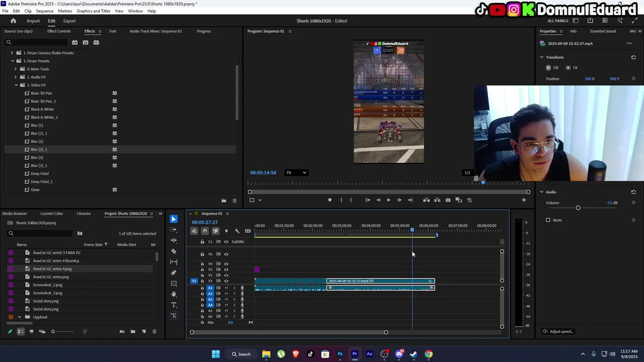This screenshot has width=644, height=362.
Task: Switch to the Essential Sound tab
Action: (603, 31)
